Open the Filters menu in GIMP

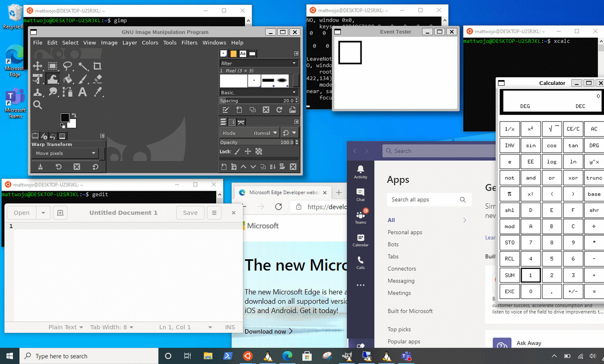click(189, 42)
